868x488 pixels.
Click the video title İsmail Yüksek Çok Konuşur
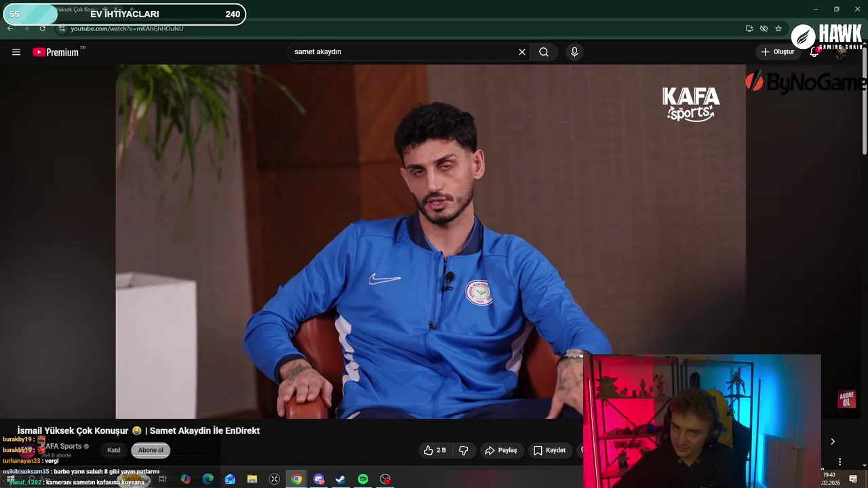pos(138,430)
